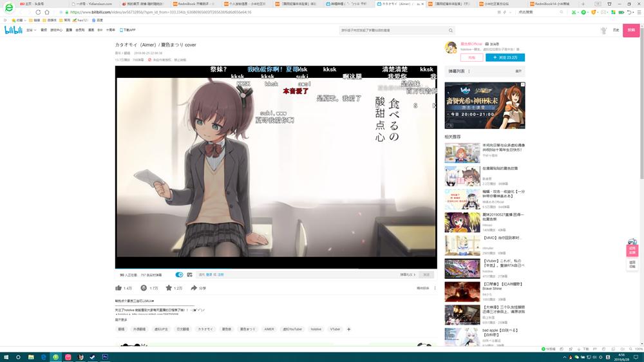Image resolution: width=644 pixels, height=362 pixels.
Task: Click the taskbar clock and date
Action: pos(623,357)
